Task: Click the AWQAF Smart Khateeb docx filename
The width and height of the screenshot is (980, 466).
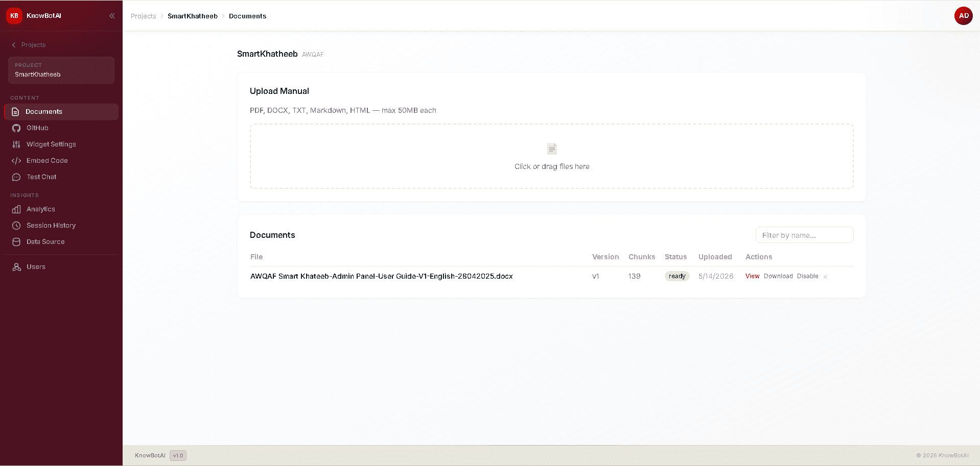Action: [382, 276]
